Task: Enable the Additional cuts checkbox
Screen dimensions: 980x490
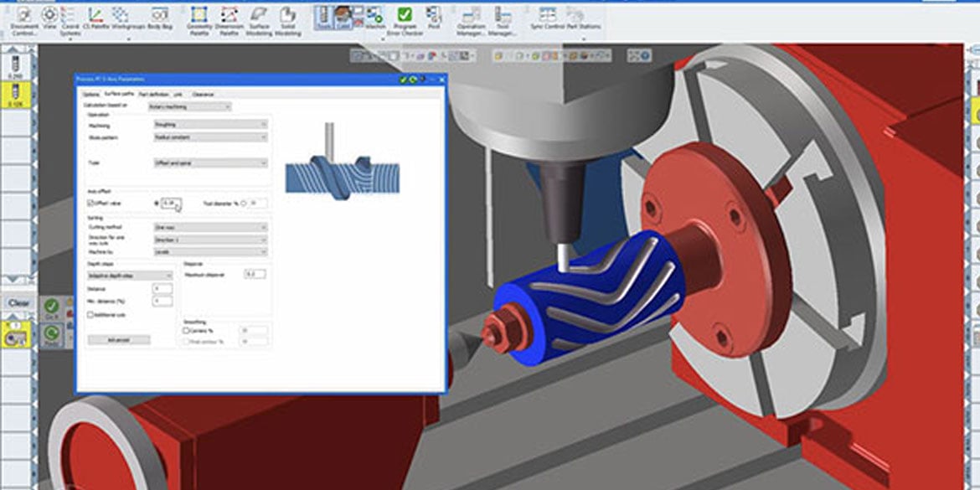Action: pyautogui.click(x=90, y=315)
